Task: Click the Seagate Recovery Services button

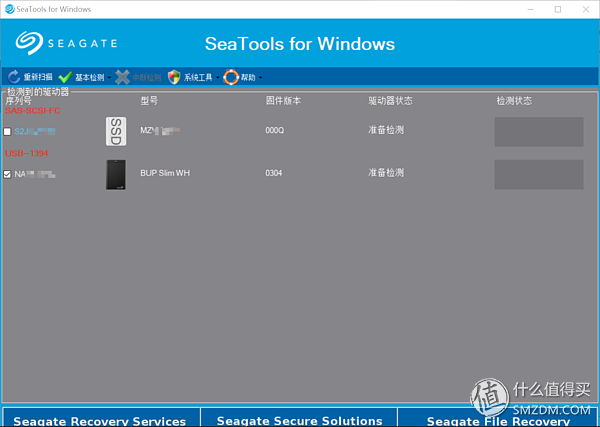Action: [100, 417]
